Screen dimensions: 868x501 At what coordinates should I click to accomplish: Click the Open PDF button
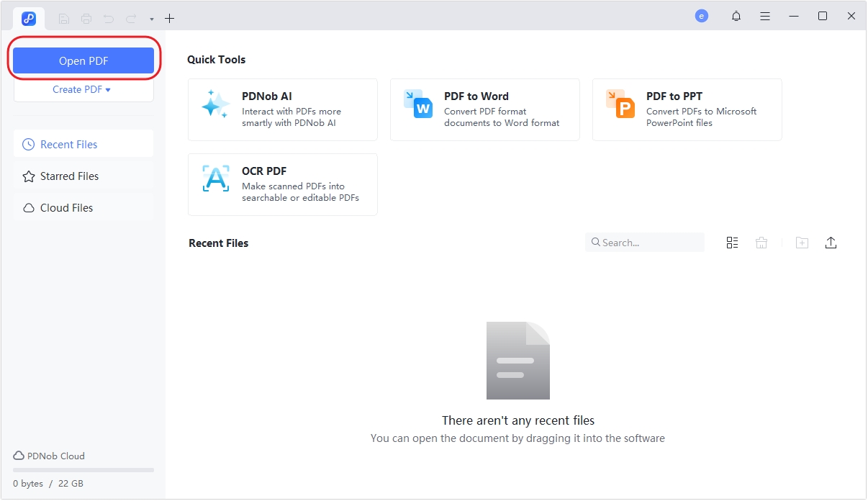(83, 60)
